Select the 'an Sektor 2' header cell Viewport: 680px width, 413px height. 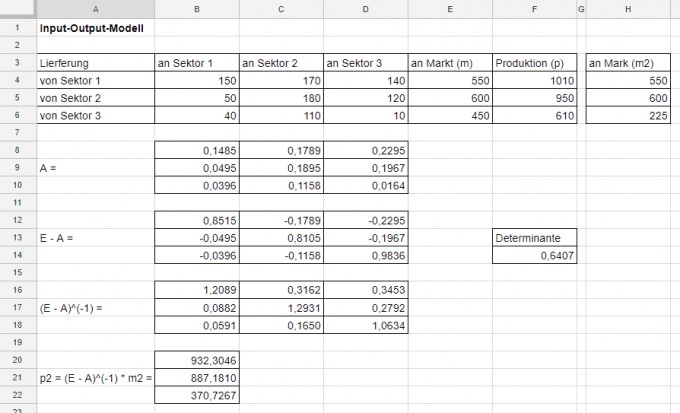[281, 63]
